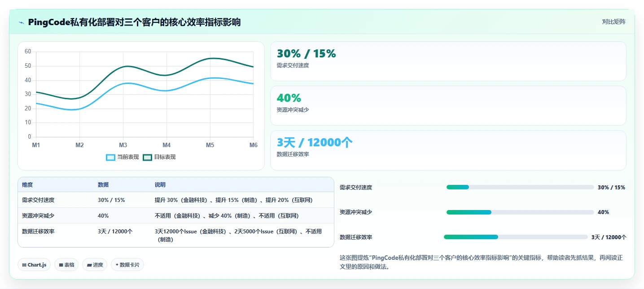Select the 40% 资源冲突减少 card
The height and width of the screenshot is (289, 644).
pyautogui.click(x=448, y=105)
